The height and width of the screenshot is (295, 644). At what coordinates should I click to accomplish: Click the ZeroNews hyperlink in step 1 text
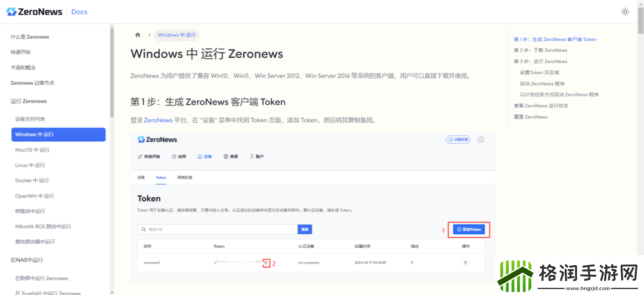158,120
